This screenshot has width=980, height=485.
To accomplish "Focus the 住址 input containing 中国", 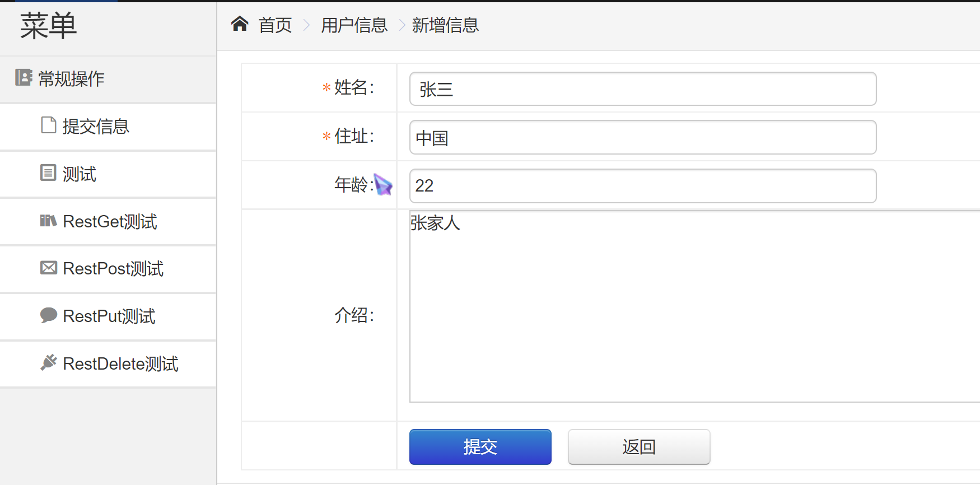I will coord(643,137).
